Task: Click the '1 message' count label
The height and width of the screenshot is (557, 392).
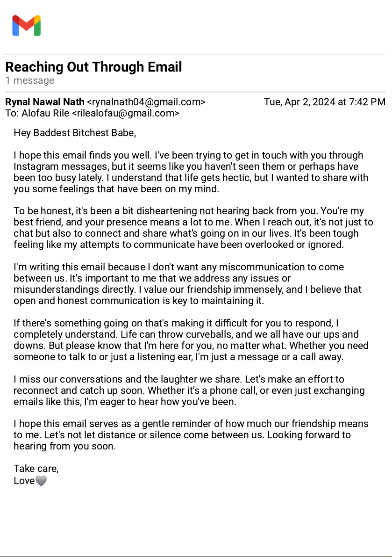Action: coord(30,80)
